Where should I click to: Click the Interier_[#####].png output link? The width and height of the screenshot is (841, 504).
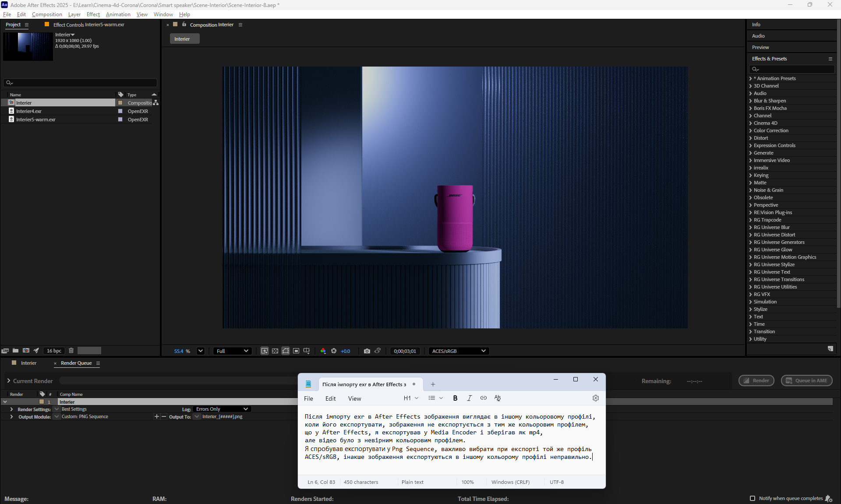222,417
